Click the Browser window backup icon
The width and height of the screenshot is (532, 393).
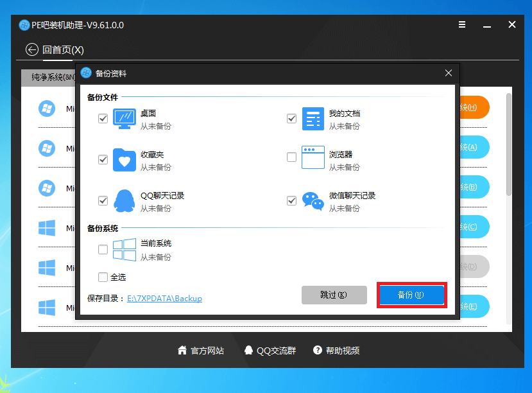click(x=313, y=160)
